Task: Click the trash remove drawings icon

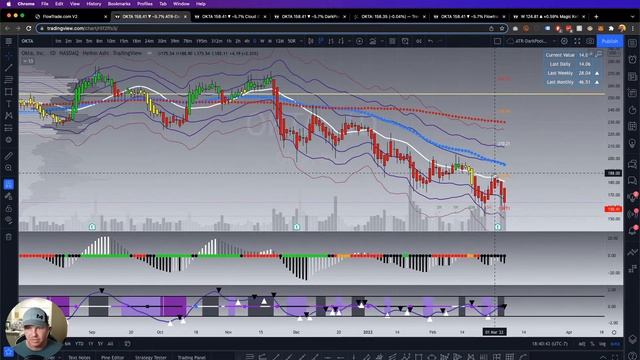Action: click(9, 237)
